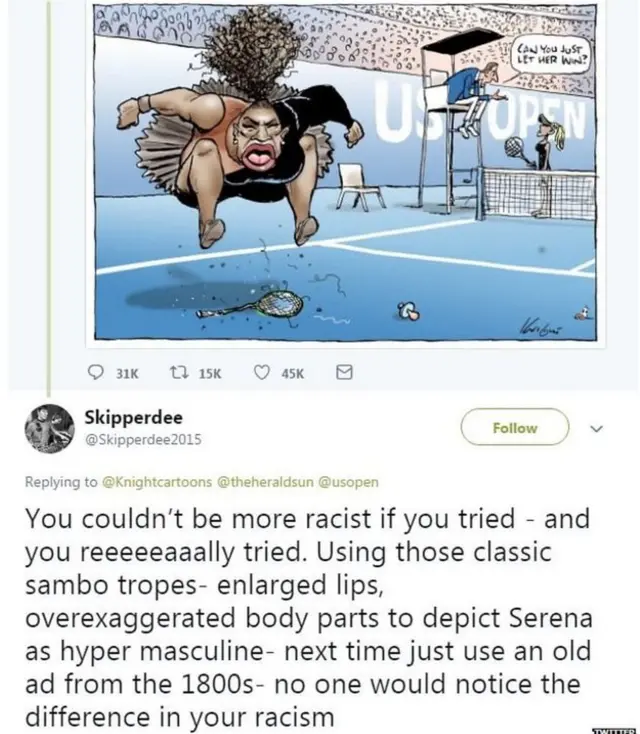The image size is (640, 734).
Task: Open direct message via envelope icon
Action: (x=345, y=373)
